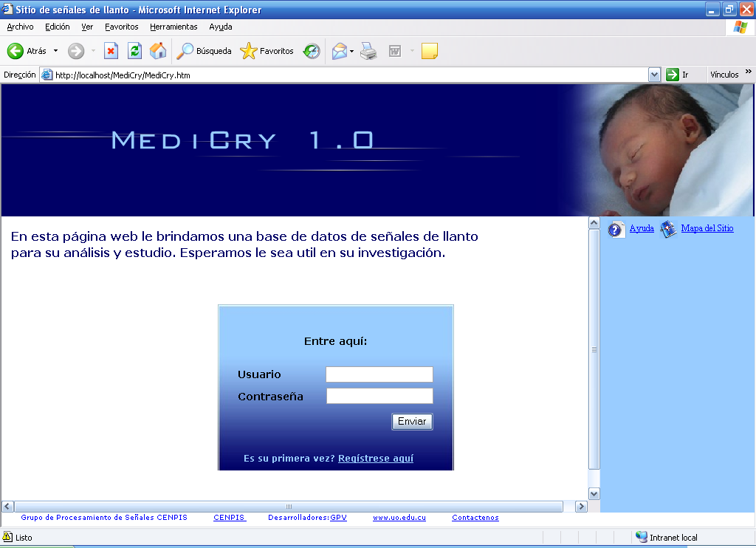The height and width of the screenshot is (548, 756).
Task: Open the address bar dropdown list
Action: point(654,75)
